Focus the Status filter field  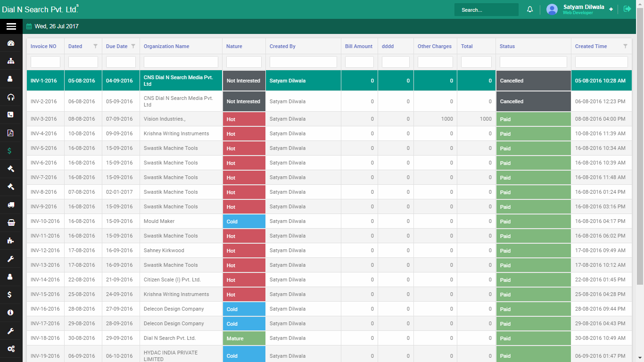533,62
